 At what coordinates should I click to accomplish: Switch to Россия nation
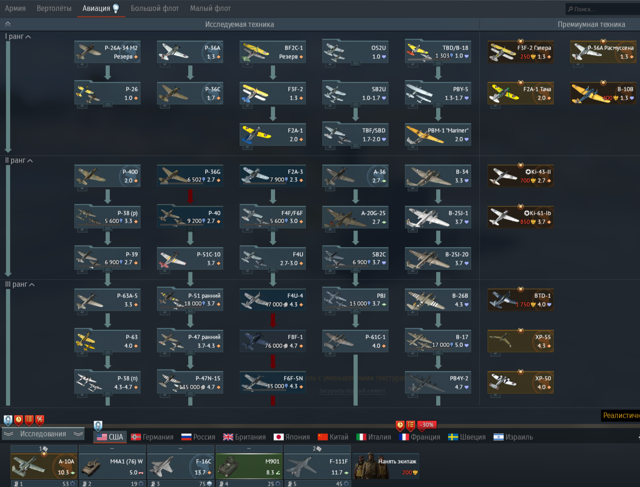click(x=198, y=437)
